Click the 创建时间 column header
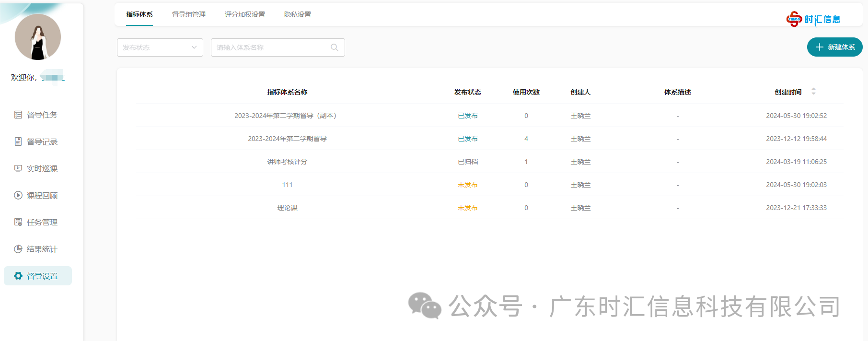 [788, 92]
